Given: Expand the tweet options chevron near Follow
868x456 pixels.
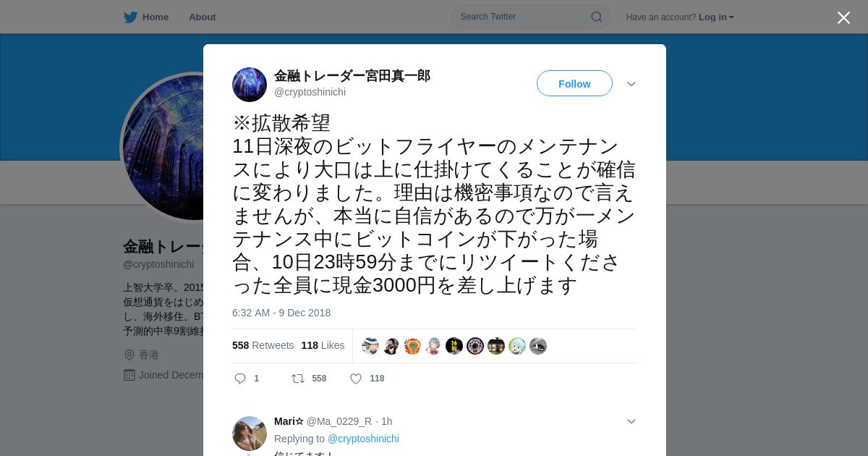Looking at the screenshot, I should click(x=631, y=84).
